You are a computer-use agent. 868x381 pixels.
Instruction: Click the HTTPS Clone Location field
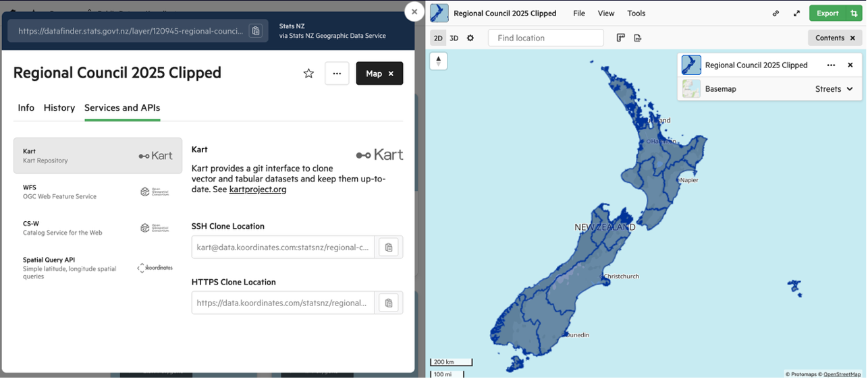[x=283, y=303]
